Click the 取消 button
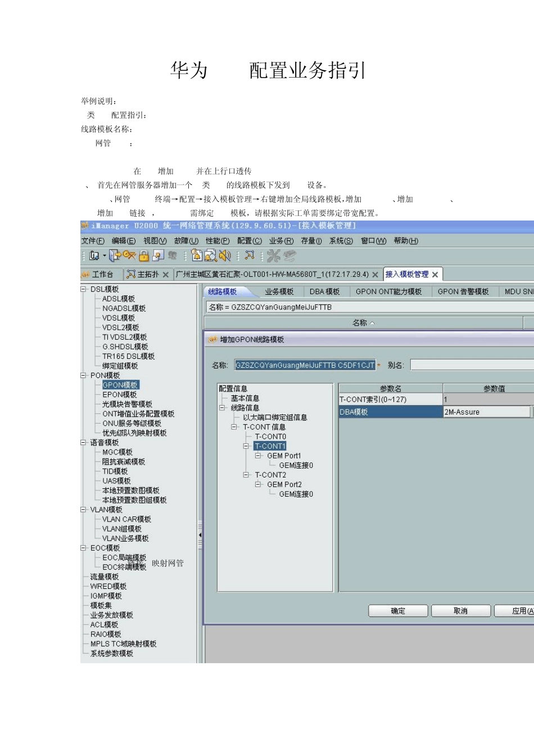 [x=461, y=611]
